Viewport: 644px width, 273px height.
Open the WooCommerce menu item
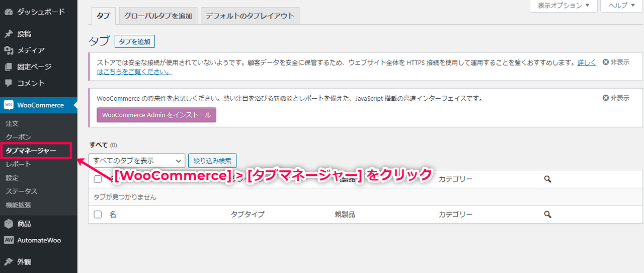click(x=39, y=105)
